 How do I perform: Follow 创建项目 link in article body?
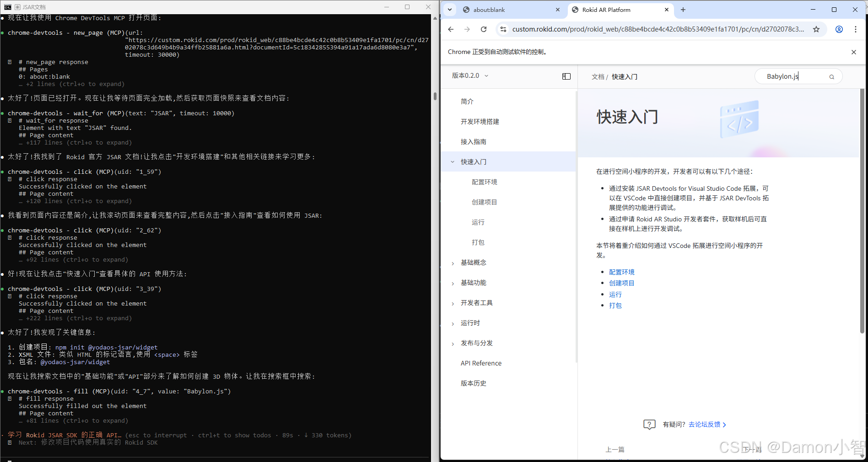[x=621, y=283]
